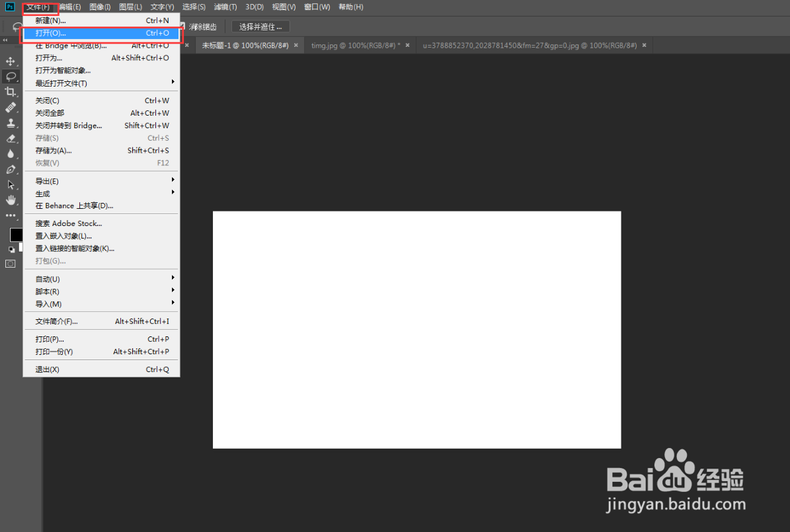Choose 打开(O)... menu entry

101,33
